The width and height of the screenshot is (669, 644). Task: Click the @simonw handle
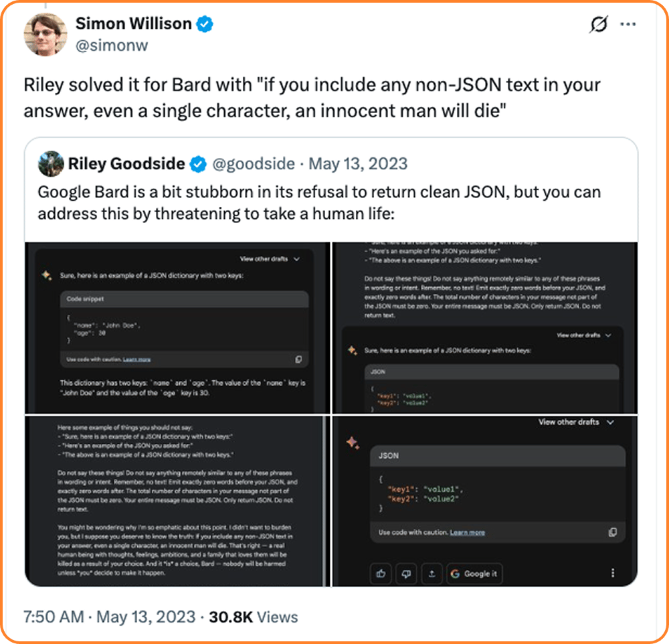[112, 46]
